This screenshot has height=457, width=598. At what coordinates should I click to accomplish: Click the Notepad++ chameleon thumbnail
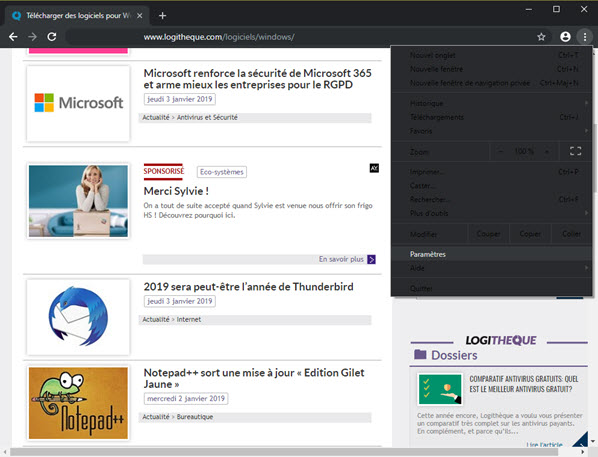point(78,403)
